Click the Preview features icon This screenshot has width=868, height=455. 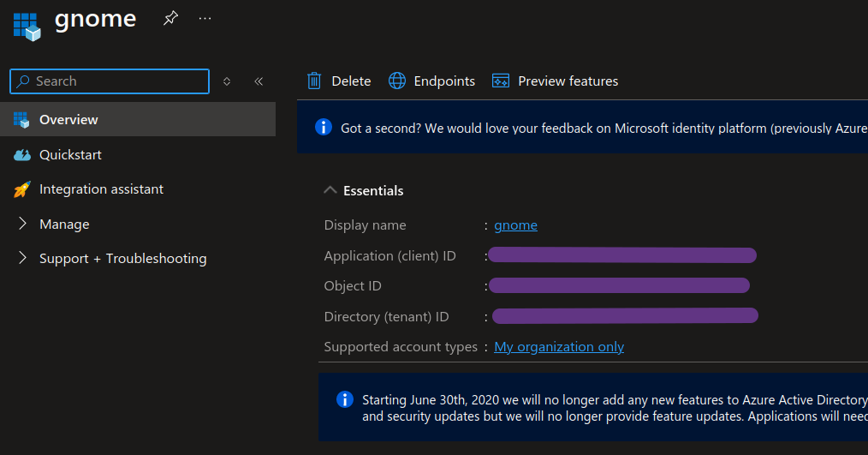[501, 81]
